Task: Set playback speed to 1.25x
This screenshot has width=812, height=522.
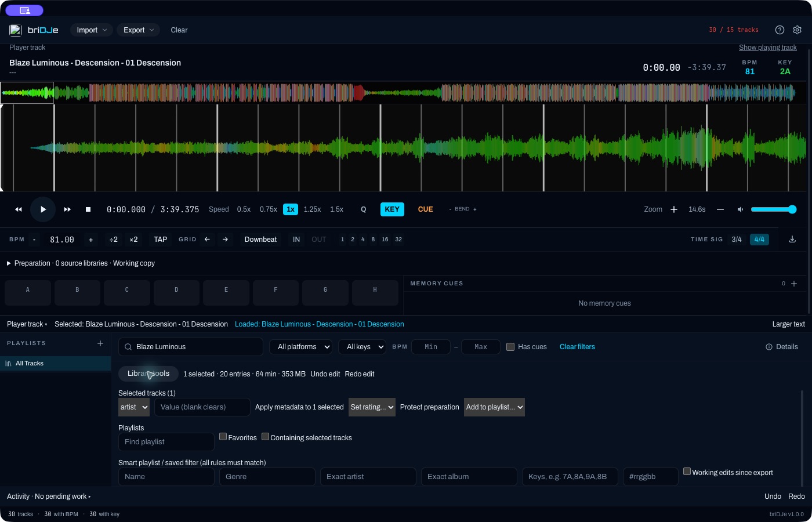Action: pos(312,209)
